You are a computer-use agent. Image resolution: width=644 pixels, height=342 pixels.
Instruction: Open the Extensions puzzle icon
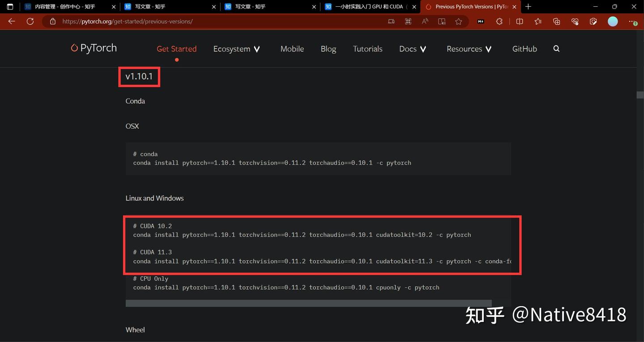click(x=499, y=21)
